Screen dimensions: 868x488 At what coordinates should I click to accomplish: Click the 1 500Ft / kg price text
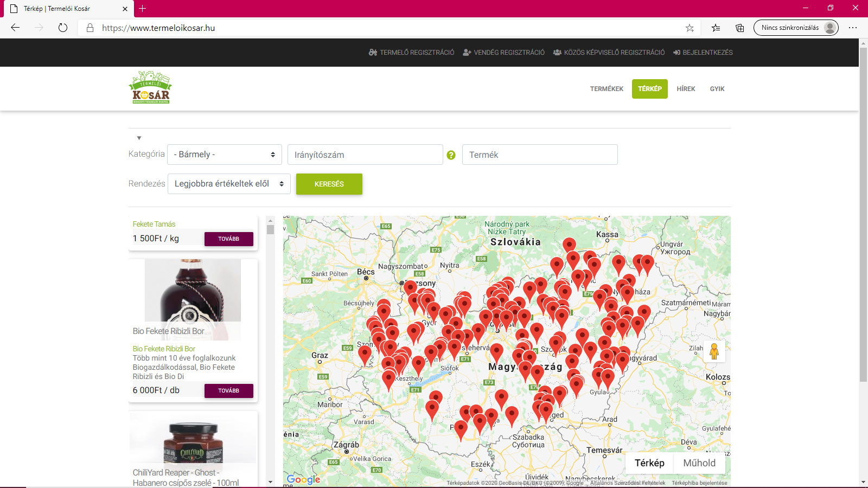[156, 239]
